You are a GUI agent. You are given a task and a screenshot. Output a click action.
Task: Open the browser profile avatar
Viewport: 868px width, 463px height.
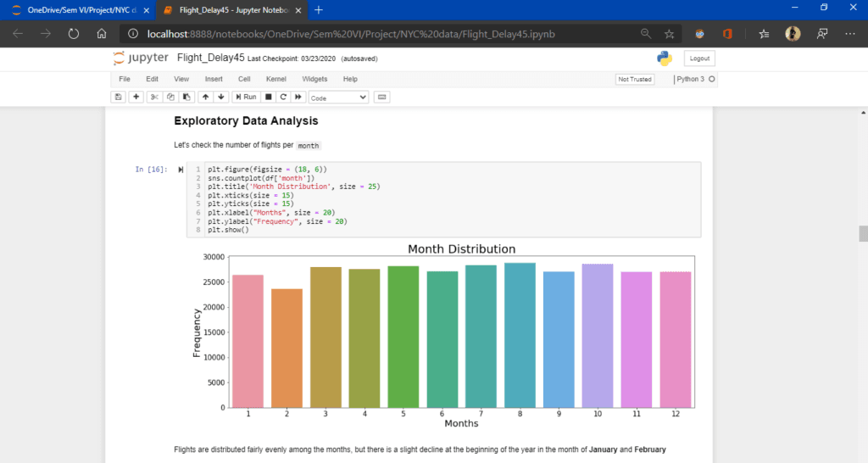pyautogui.click(x=793, y=34)
